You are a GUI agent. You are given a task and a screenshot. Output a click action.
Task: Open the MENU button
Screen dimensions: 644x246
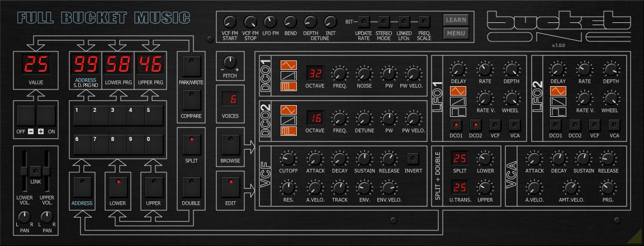(456, 33)
